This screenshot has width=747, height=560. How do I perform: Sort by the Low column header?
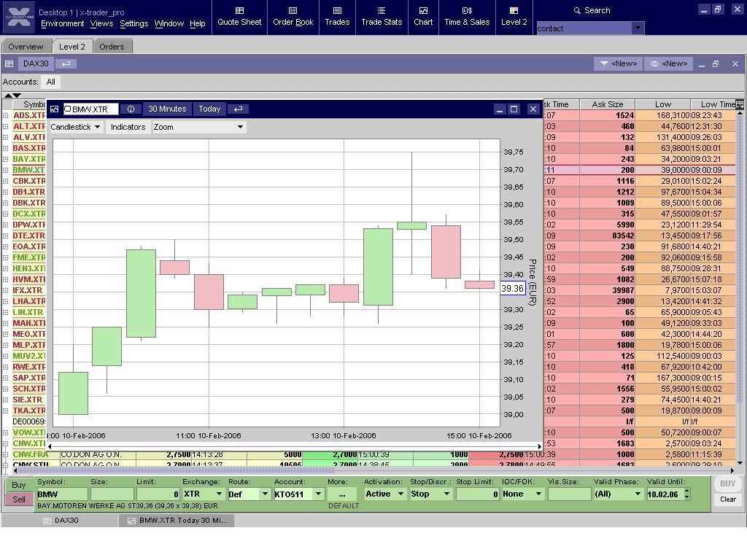point(662,104)
